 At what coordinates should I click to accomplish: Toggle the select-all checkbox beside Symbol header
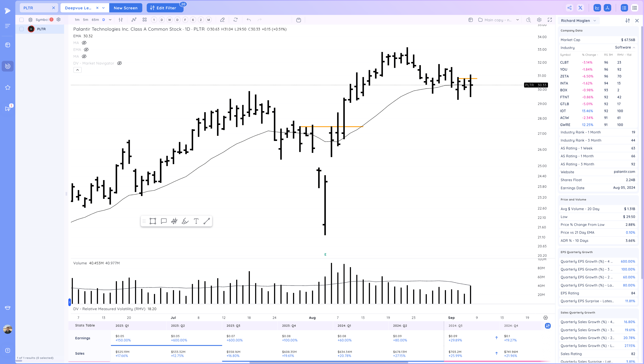pos(22,20)
